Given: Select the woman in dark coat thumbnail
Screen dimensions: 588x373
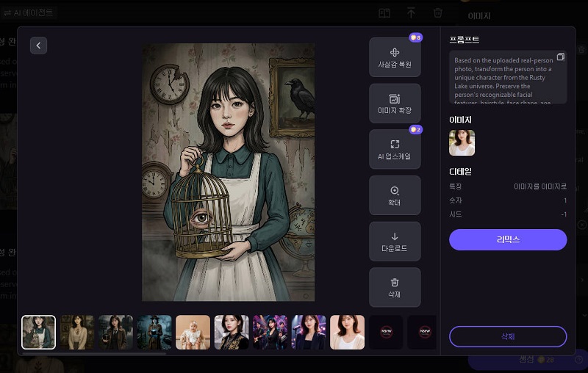Looking at the screenshot, I should (115, 332).
